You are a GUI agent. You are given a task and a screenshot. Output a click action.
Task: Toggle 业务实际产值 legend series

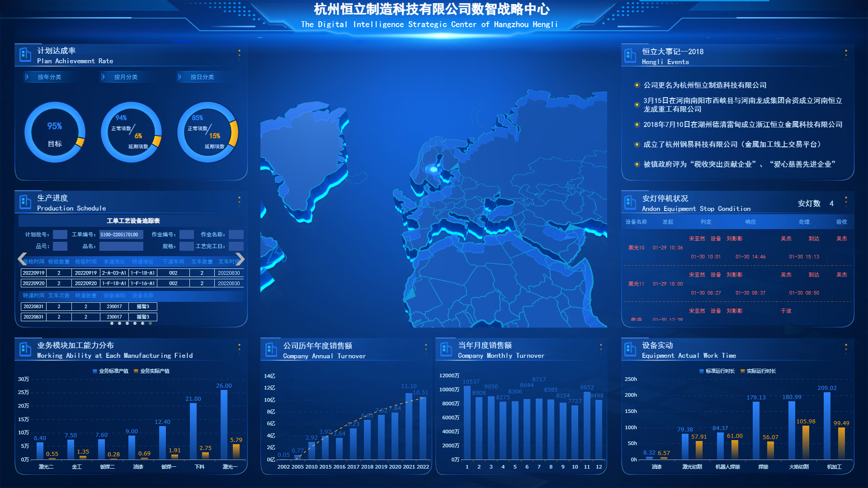(x=151, y=371)
